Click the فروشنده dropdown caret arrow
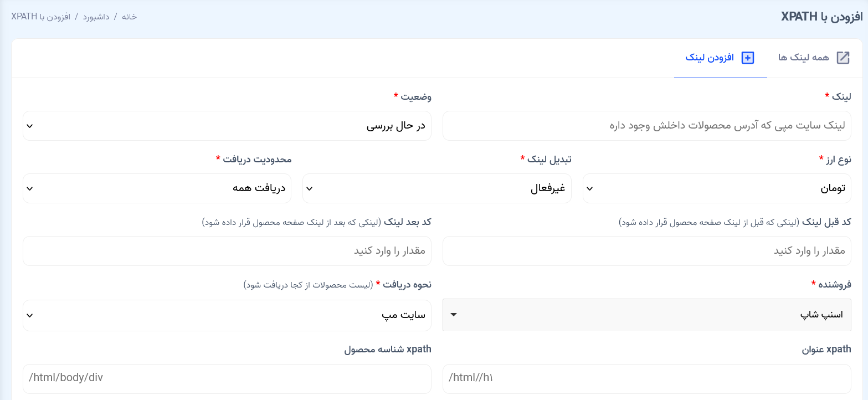 click(x=454, y=315)
